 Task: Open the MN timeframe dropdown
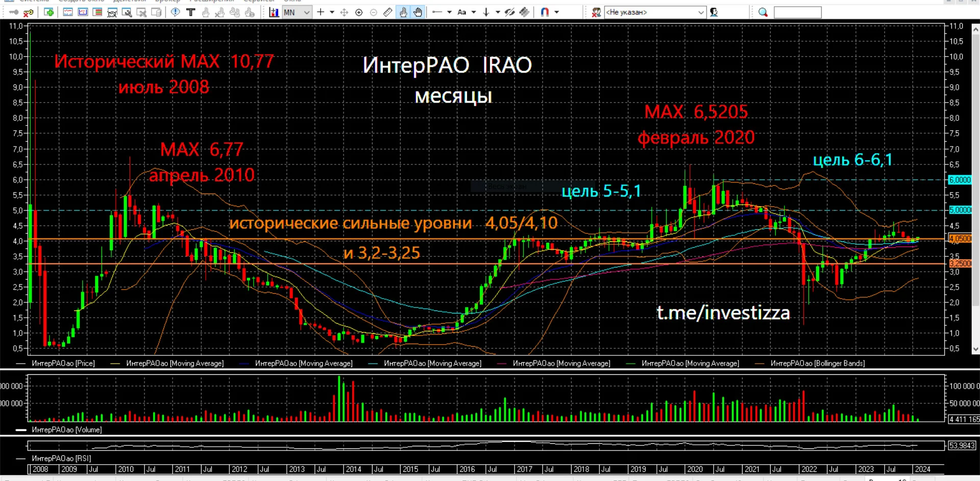tap(297, 12)
